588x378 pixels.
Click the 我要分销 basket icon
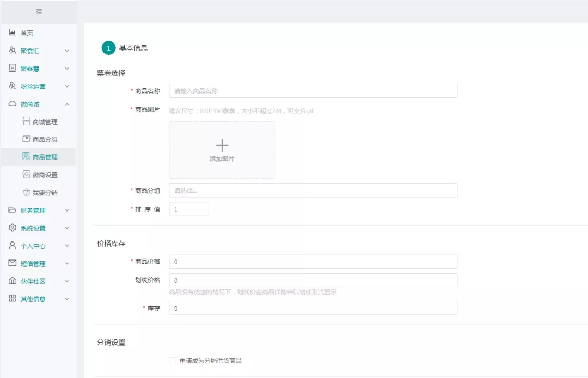(26, 192)
